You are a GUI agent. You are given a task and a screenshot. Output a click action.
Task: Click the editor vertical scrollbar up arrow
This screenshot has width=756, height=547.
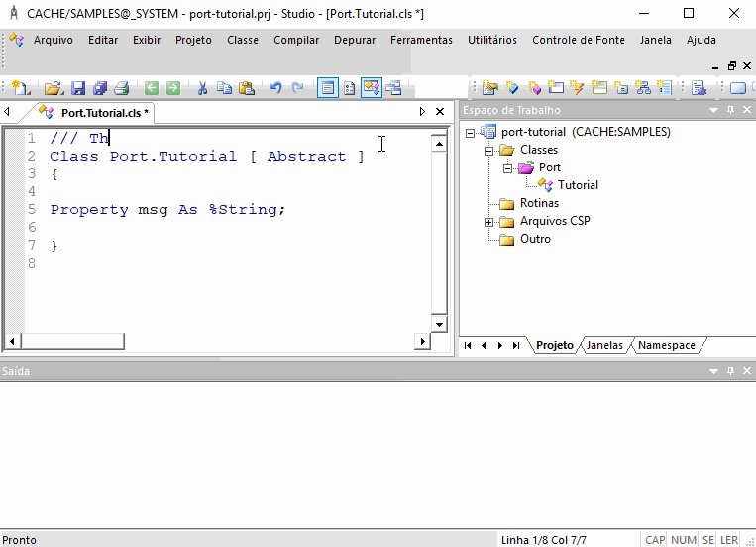(439, 144)
